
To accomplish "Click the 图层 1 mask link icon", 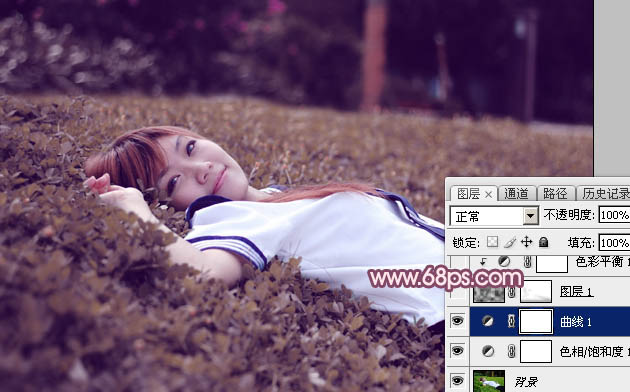I will (511, 292).
